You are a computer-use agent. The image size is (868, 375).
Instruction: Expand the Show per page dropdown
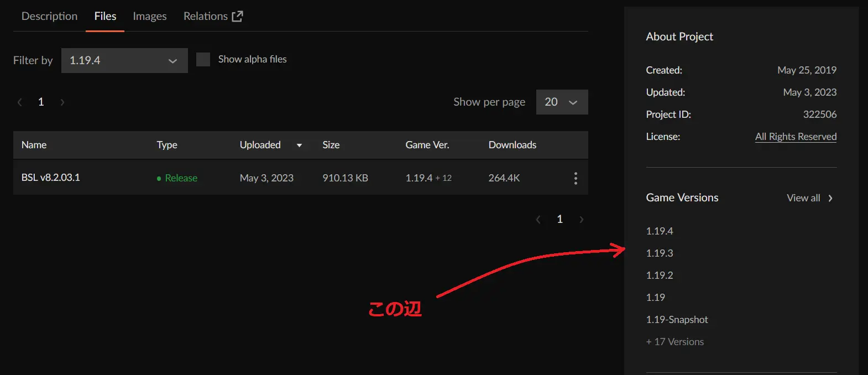point(562,102)
